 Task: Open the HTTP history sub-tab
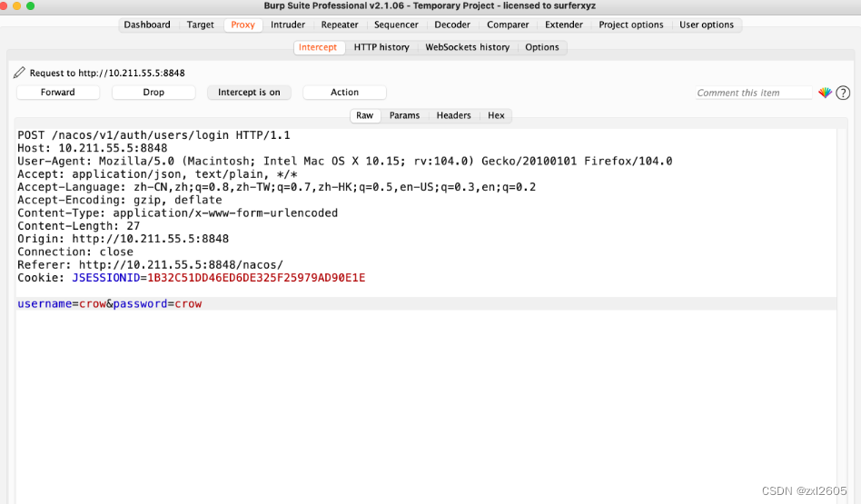point(381,47)
